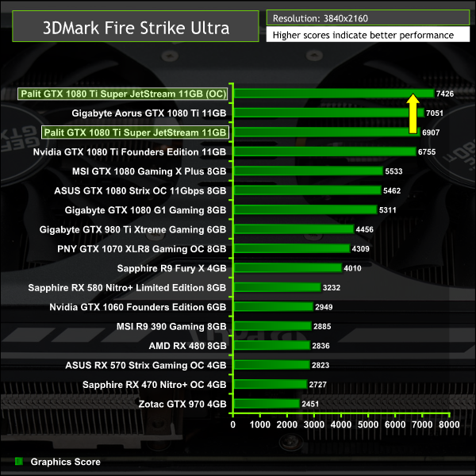Click the green bar for Sapphire R9 Fury X
Image resolution: width=476 pixels, height=476 pixels.
pyautogui.click(x=288, y=268)
